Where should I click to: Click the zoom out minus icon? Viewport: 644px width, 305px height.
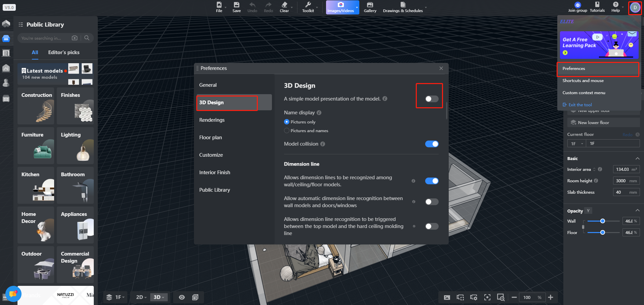pyautogui.click(x=514, y=297)
